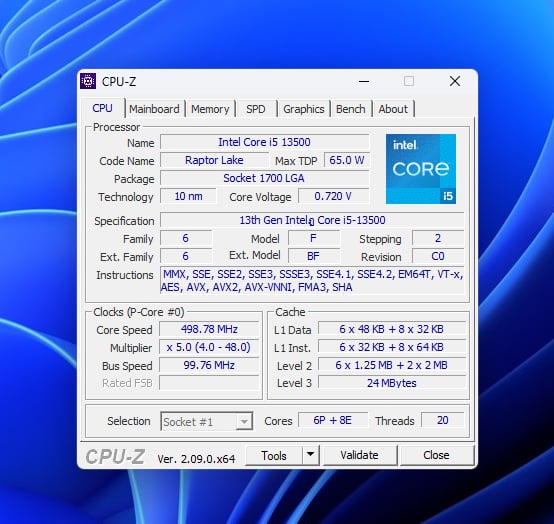This screenshot has width=554, height=524.
Task: Click the L1 Inst. value '6 x 32 KB + 8 x 64 KB'
Action: pyautogui.click(x=391, y=347)
